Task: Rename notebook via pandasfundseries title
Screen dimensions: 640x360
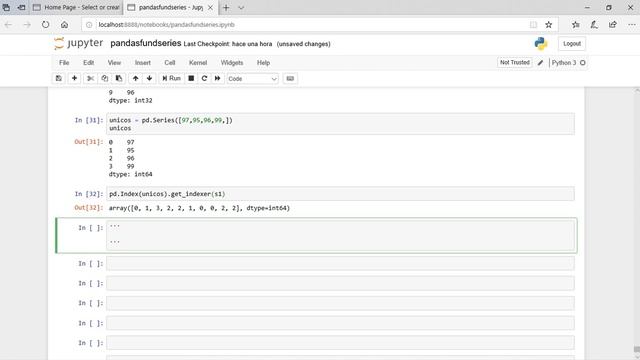Action: click(x=146, y=43)
